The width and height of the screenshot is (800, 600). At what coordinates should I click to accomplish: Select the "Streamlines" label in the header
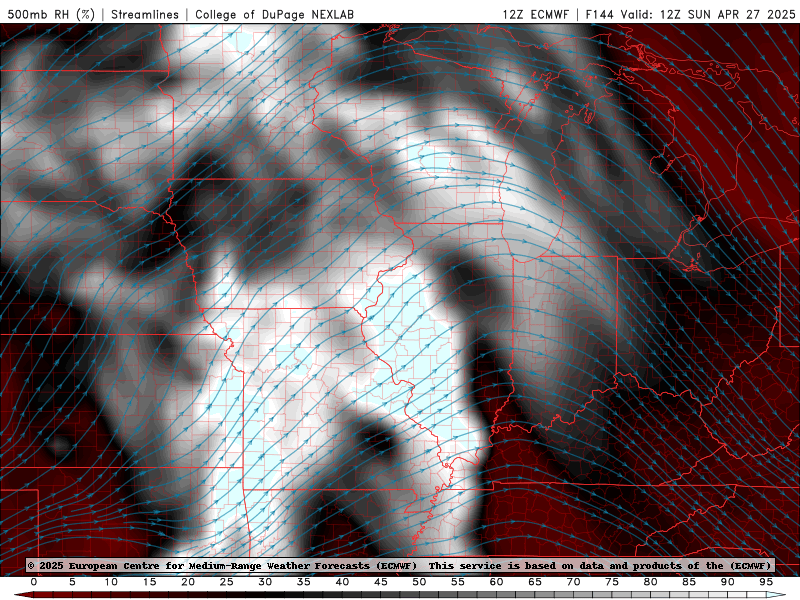click(x=145, y=14)
